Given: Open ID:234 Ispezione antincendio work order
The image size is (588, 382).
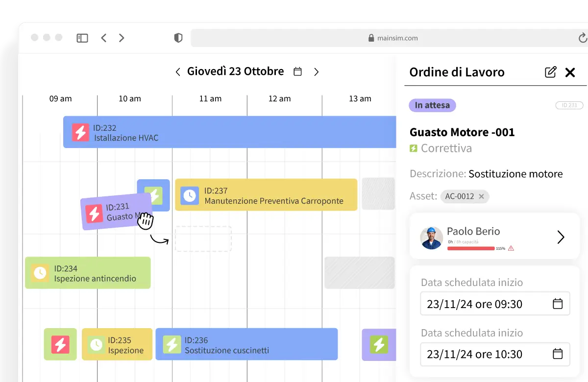Looking at the screenshot, I should point(88,273).
